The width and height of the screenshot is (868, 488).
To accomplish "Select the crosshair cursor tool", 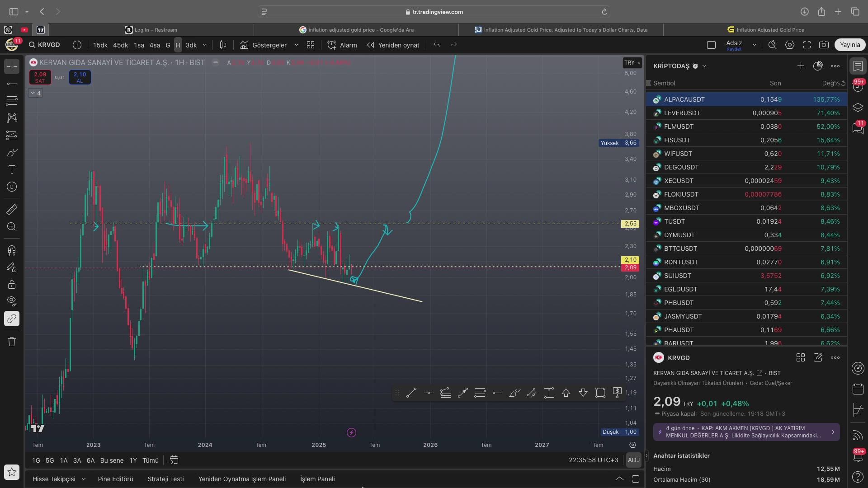I will click(x=12, y=66).
